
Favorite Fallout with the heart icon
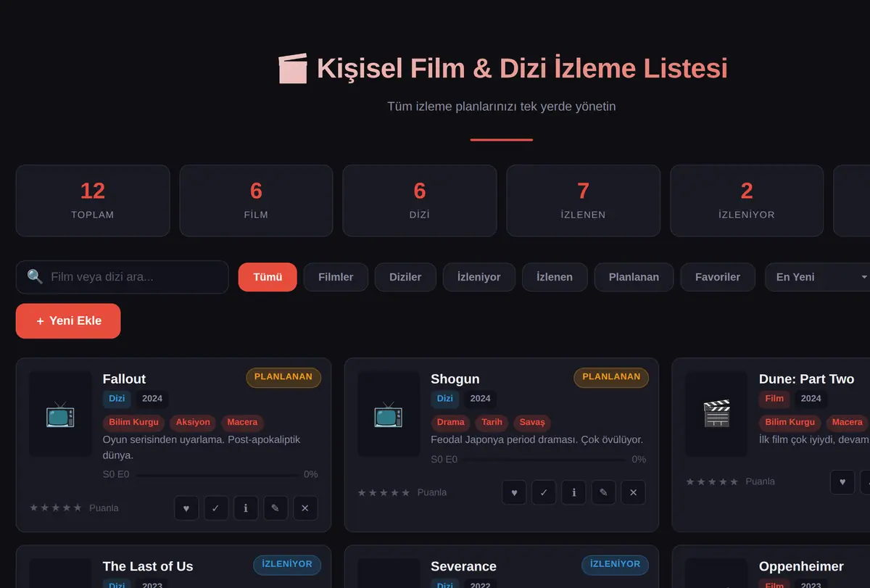coord(186,508)
